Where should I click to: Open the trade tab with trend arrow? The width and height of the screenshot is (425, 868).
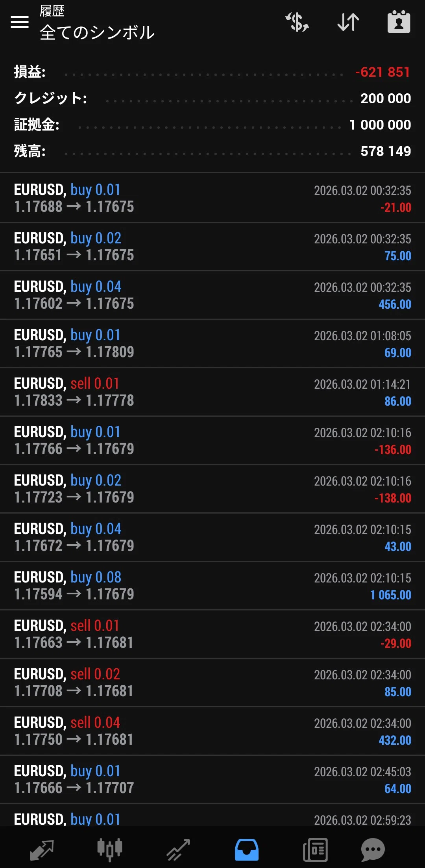[178, 850]
